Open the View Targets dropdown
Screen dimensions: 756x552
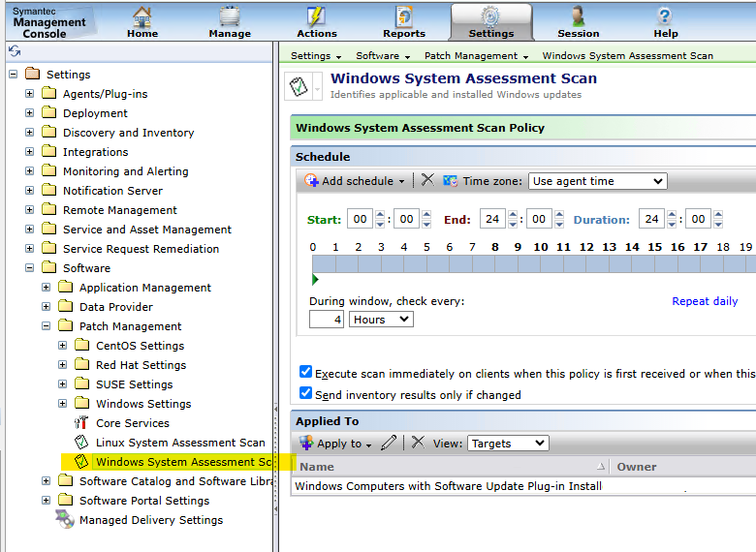[507, 444]
